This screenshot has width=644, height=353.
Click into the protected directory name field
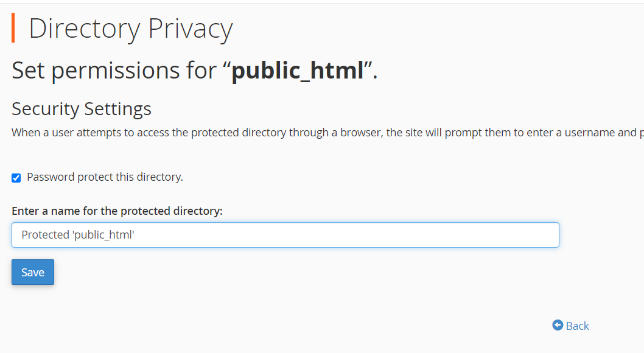[285, 235]
